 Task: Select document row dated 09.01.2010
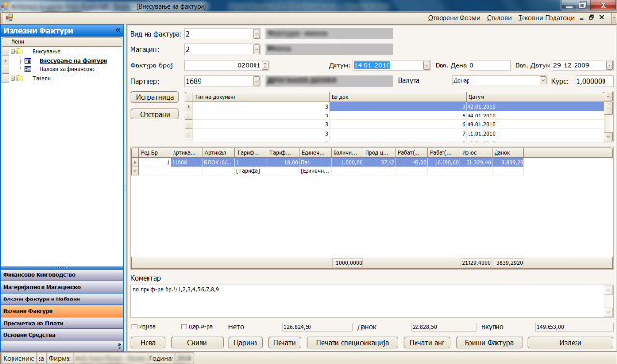397,124
